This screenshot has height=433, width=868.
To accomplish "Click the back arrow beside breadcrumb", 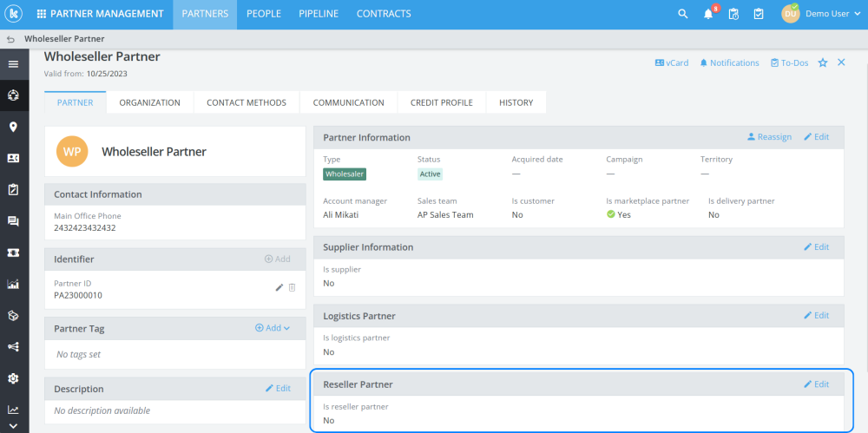I will point(10,39).
